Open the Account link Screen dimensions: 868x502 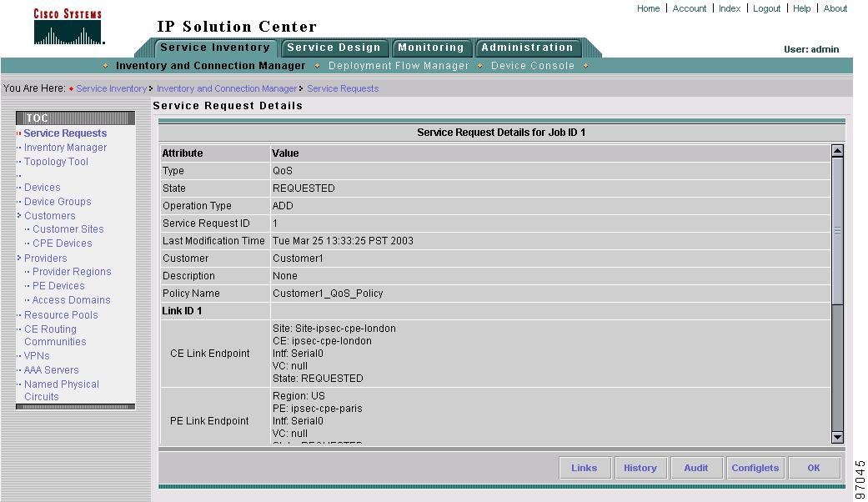click(690, 8)
